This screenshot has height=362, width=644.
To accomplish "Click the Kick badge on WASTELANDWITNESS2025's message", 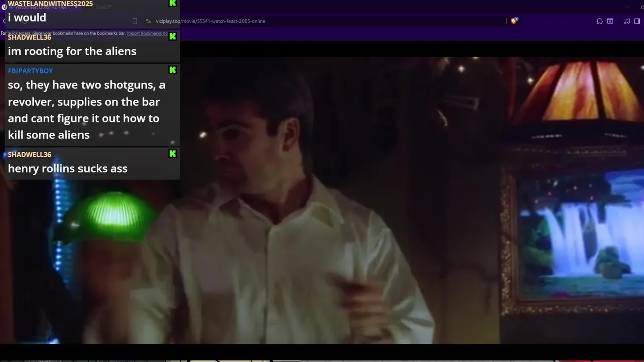I will coord(173,3).
